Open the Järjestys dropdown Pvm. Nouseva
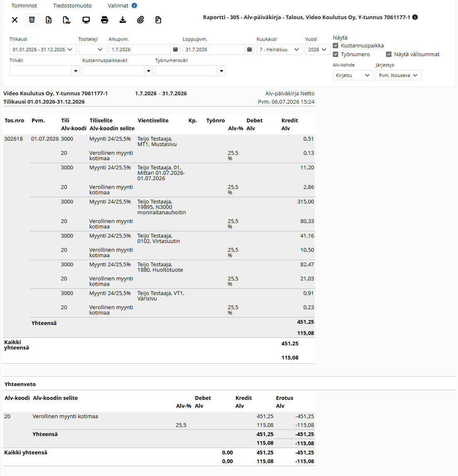Viewport: 458px width, 476px height. (399, 75)
